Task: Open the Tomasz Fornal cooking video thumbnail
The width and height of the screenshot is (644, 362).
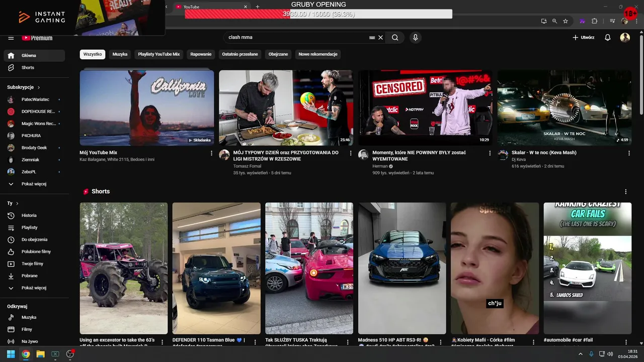Action: point(286,108)
